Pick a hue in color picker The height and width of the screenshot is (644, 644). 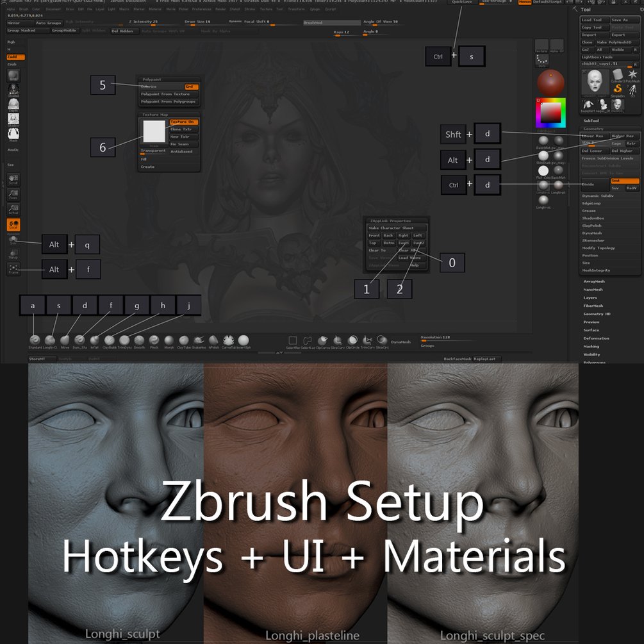point(551,113)
